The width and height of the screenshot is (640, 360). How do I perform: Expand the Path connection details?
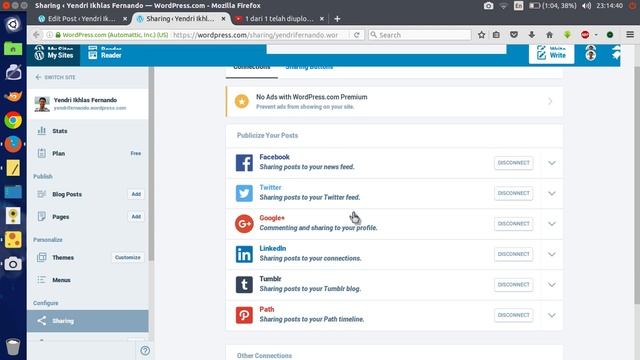[x=551, y=315]
